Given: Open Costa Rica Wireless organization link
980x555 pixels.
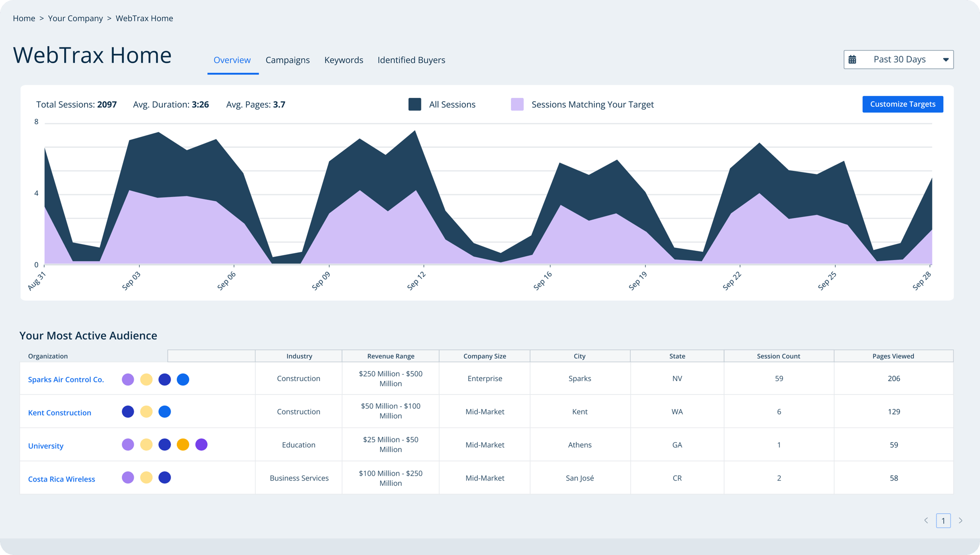Looking at the screenshot, I should tap(61, 479).
